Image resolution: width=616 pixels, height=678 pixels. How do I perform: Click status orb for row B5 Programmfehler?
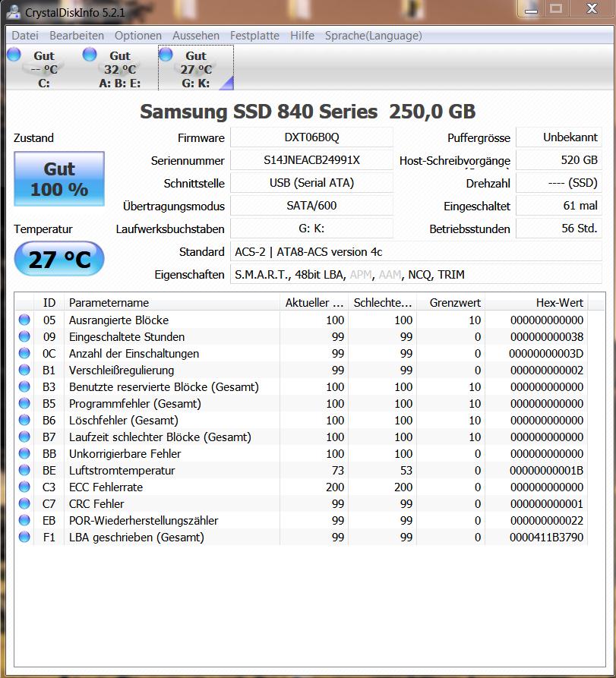click(24, 403)
